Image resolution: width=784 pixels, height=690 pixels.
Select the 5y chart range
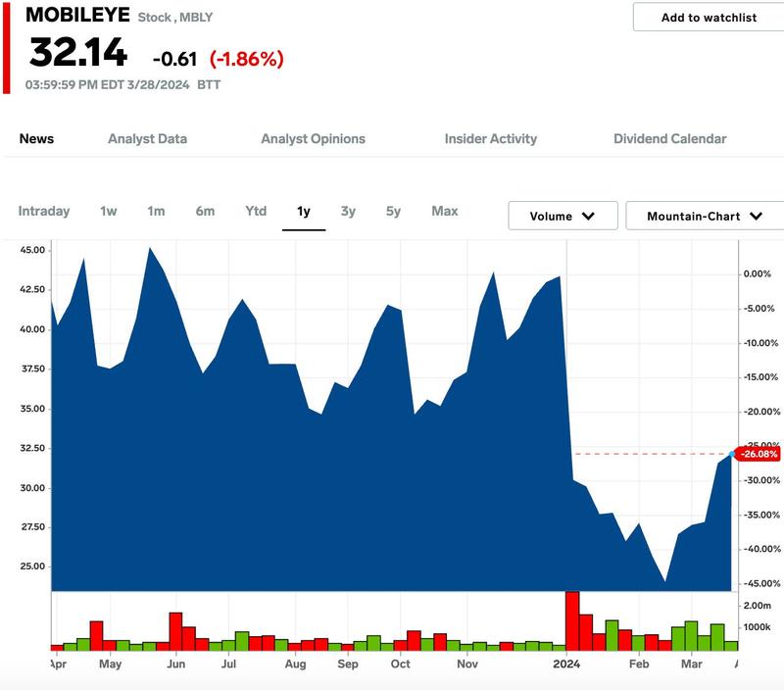(393, 211)
